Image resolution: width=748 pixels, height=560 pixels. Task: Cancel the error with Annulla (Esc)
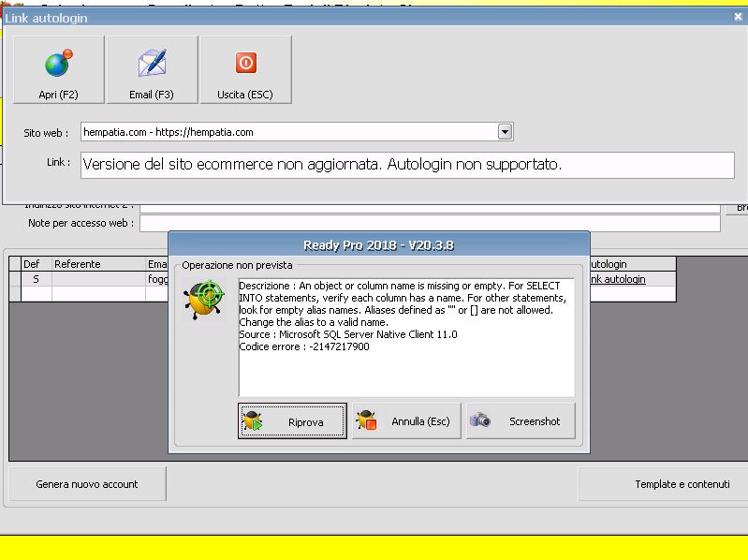click(406, 420)
